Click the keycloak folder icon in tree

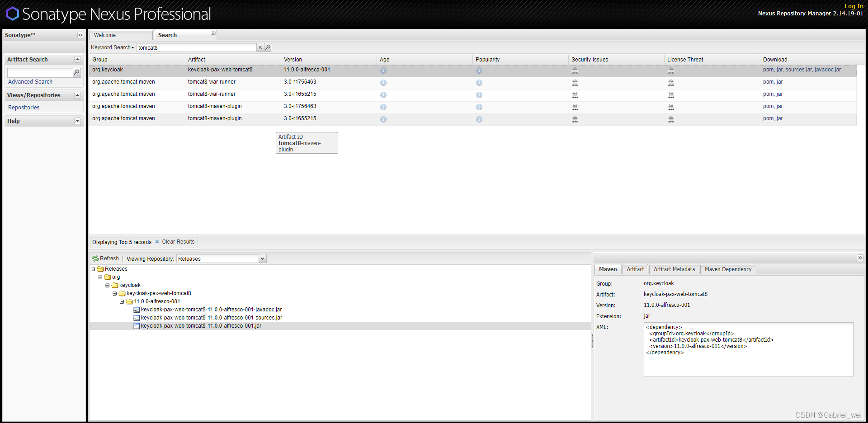click(115, 285)
